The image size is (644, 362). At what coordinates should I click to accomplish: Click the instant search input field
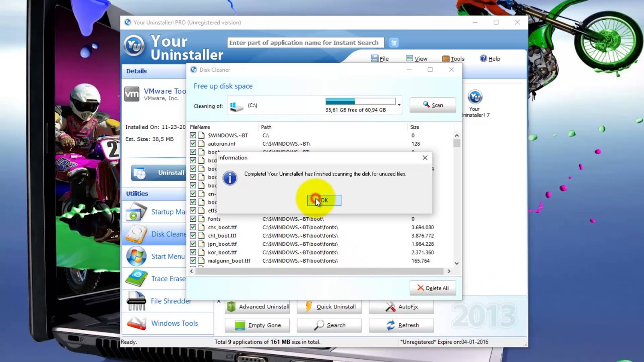point(305,43)
